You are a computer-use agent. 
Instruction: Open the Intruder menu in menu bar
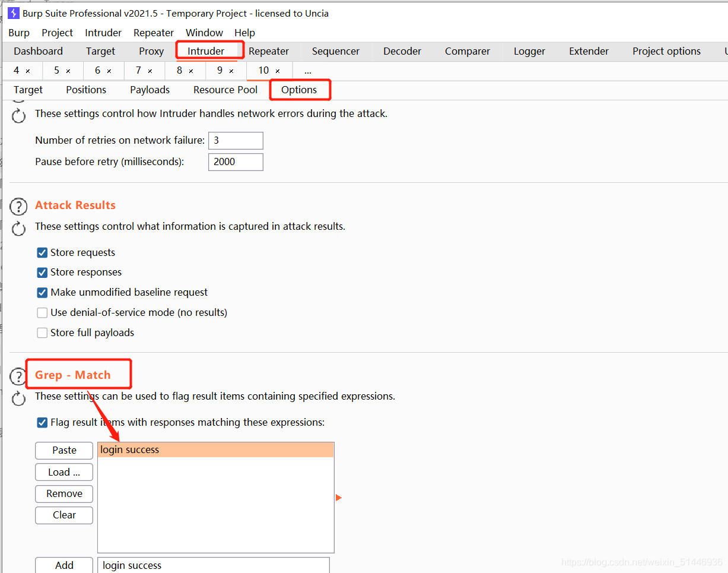click(x=103, y=33)
